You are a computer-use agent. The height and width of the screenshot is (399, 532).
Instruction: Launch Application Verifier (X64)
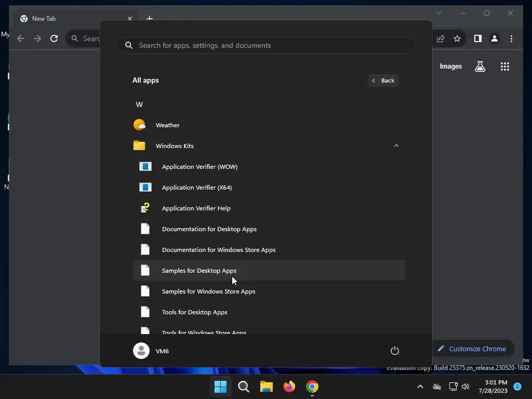[x=269, y=187]
